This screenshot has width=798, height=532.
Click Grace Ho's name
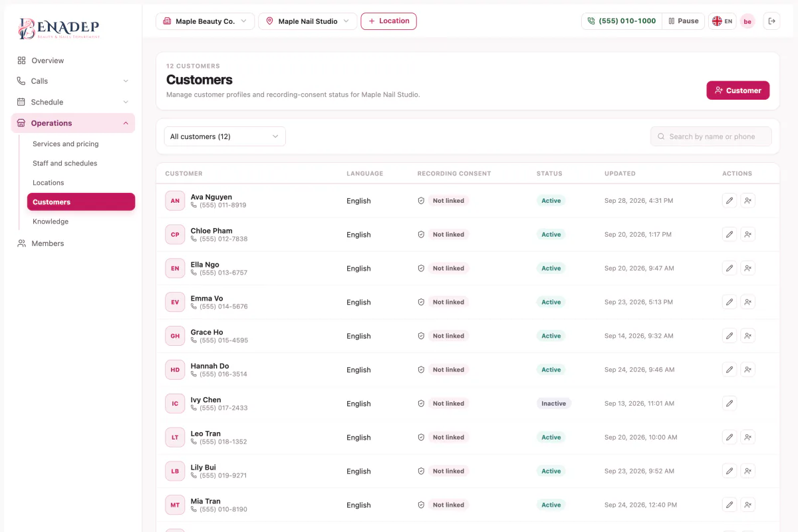coord(207,332)
